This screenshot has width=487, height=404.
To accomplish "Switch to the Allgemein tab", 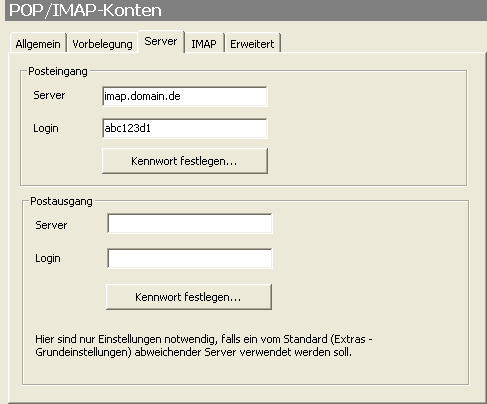I will [38, 44].
